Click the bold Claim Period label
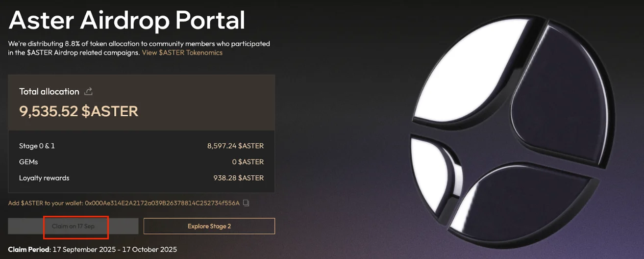 pos(29,250)
